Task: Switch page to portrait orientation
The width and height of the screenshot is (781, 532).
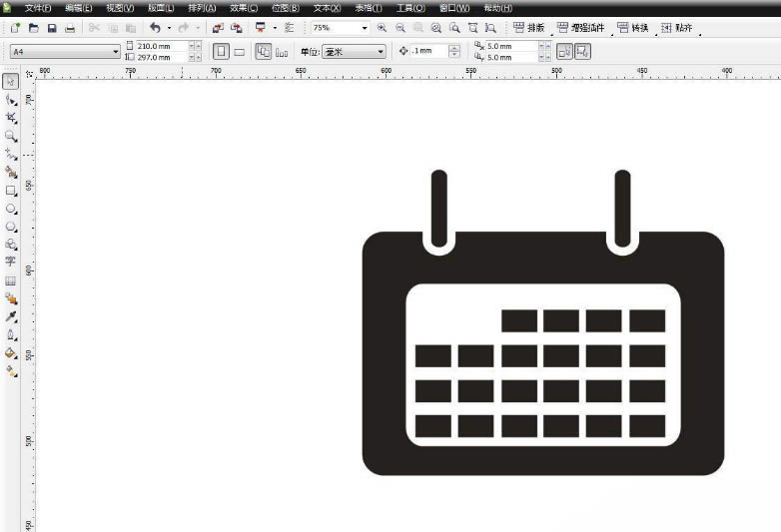Action: (221, 51)
